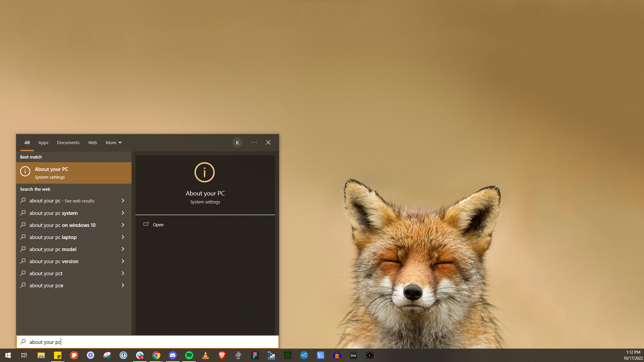Viewport: 644px width, 362px height.
Task: Click the info icon in Best match result
Action: 25,171
